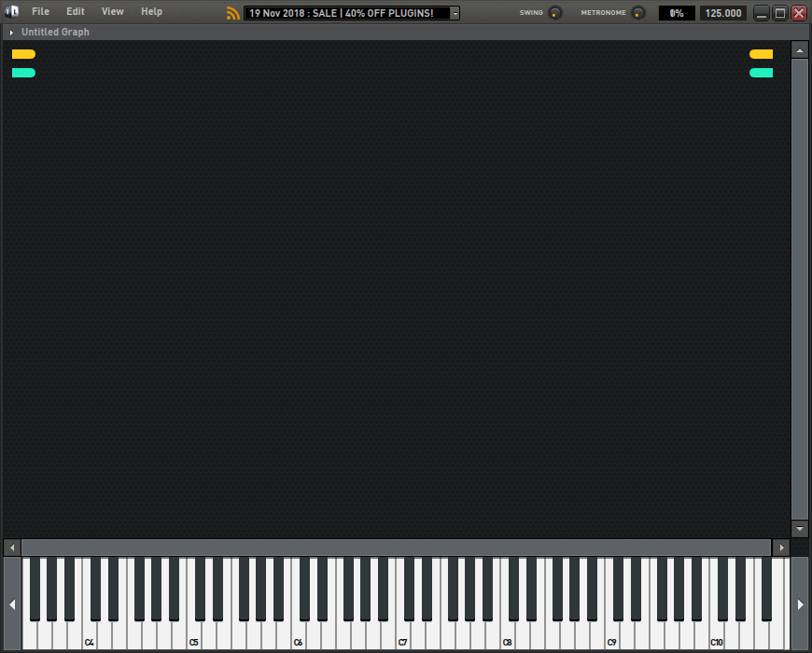Click the left teal MIDI input pin

pos(24,73)
